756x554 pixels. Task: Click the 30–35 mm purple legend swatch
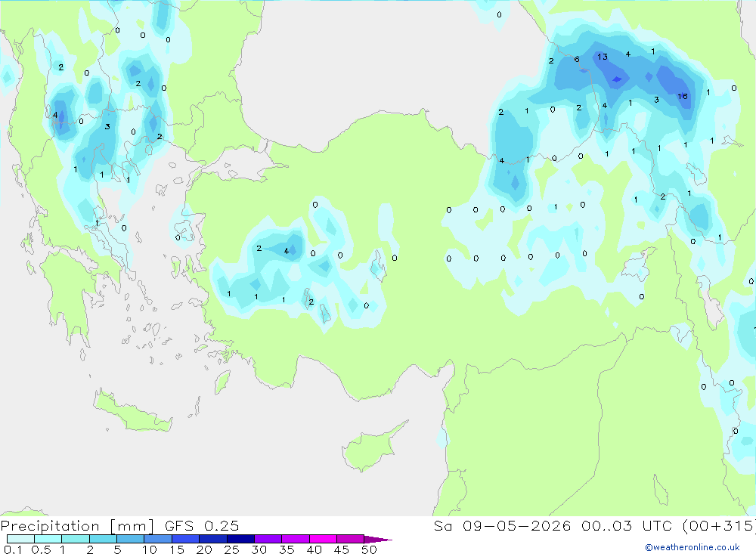(x=268, y=539)
